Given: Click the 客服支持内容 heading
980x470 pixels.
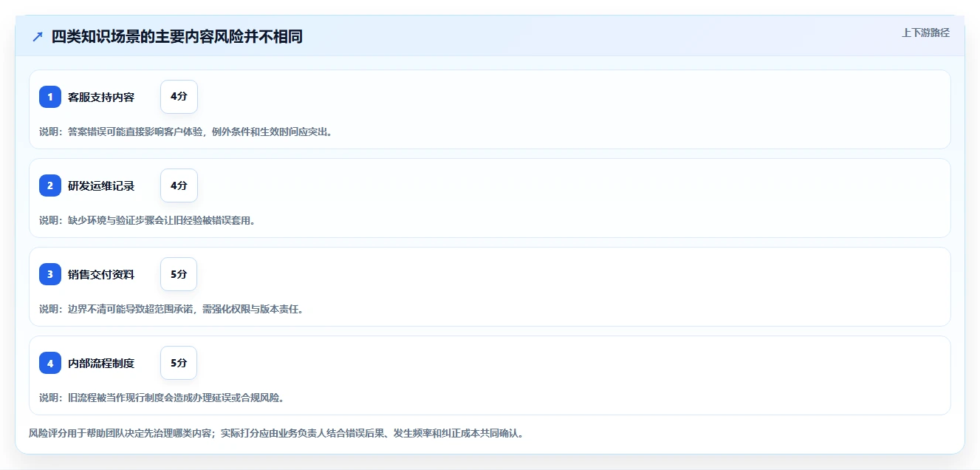Looking at the screenshot, I should 101,97.
